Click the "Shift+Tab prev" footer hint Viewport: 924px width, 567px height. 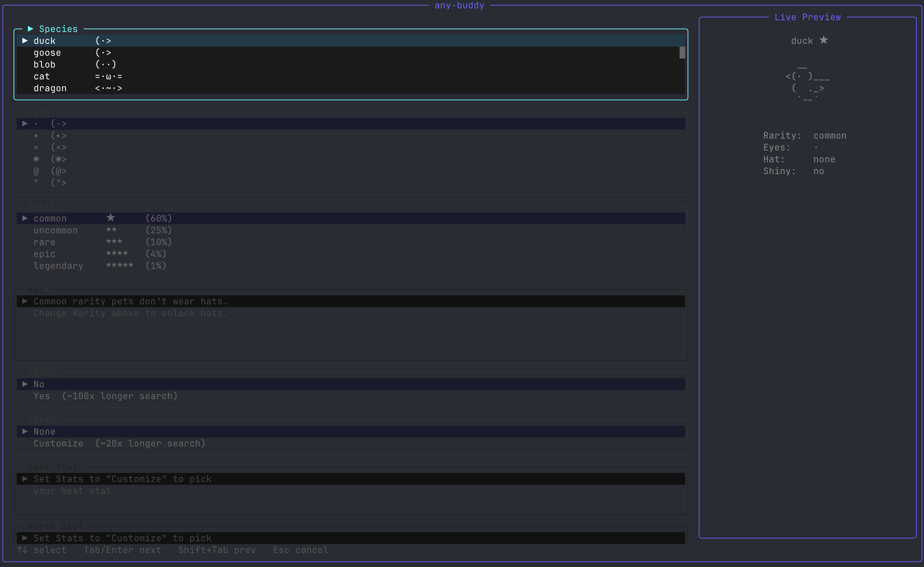217,550
